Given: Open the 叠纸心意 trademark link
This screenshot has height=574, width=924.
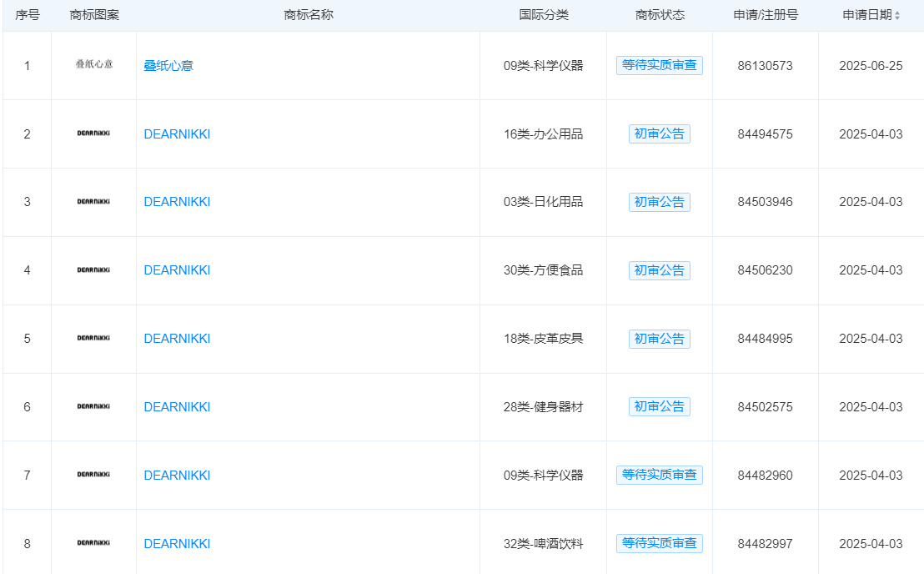Looking at the screenshot, I should [x=168, y=65].
